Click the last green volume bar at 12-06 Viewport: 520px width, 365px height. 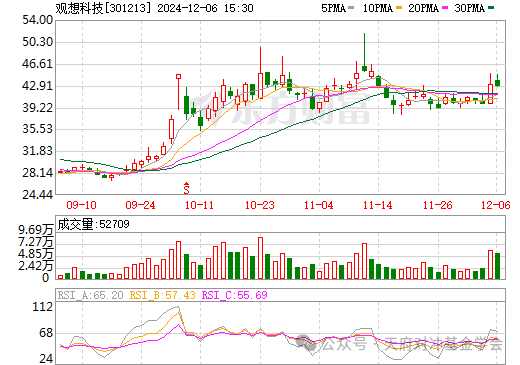(497, 266)
